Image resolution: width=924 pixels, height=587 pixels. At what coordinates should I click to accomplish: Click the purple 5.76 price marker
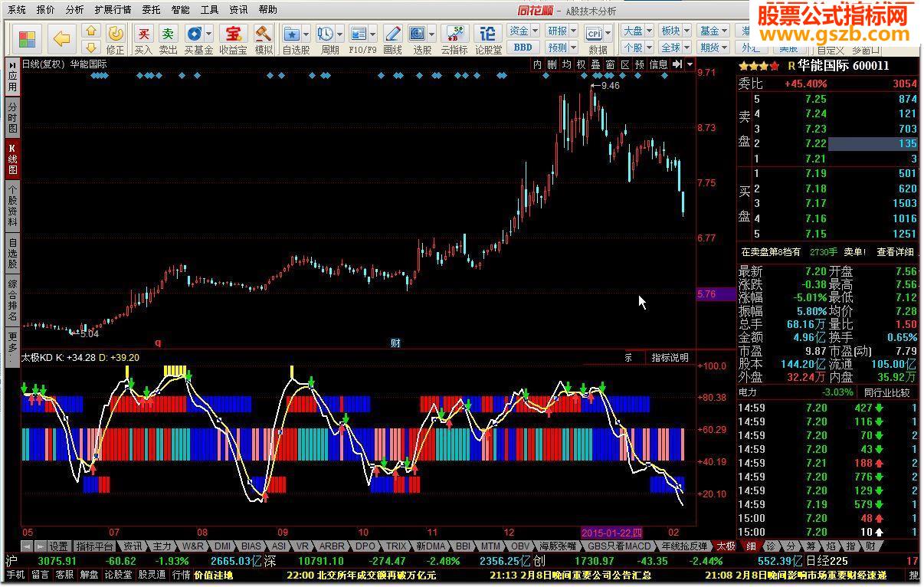click(x=716, y=293)
